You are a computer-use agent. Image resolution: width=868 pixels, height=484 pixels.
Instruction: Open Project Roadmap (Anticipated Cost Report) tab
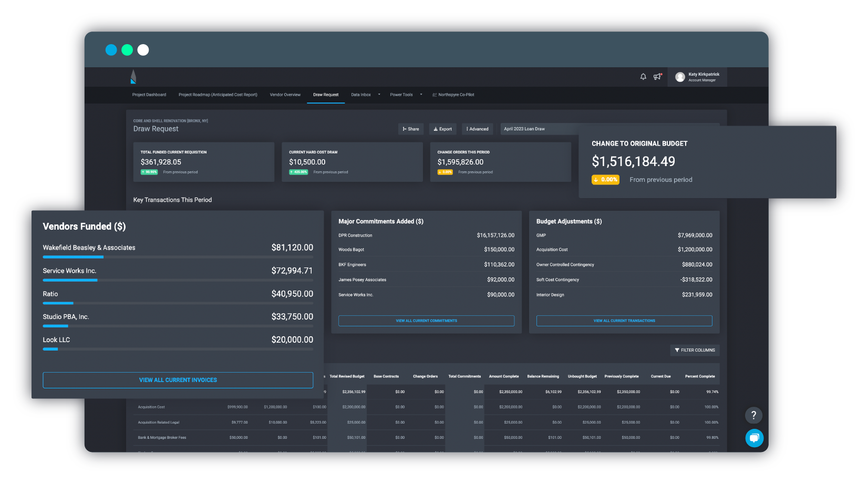click(218, 95)
